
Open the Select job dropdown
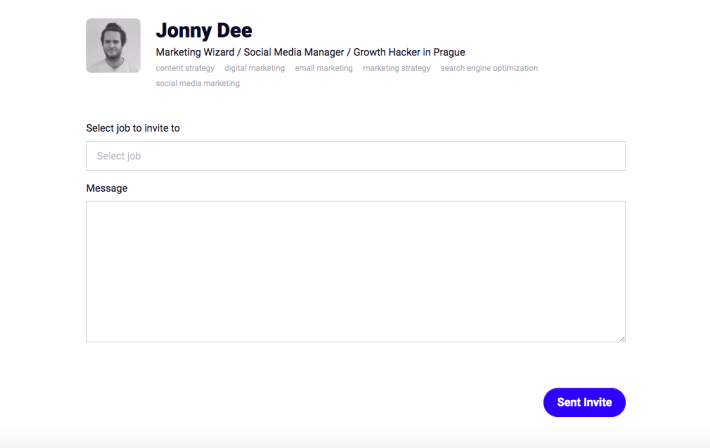pos(356,156)
